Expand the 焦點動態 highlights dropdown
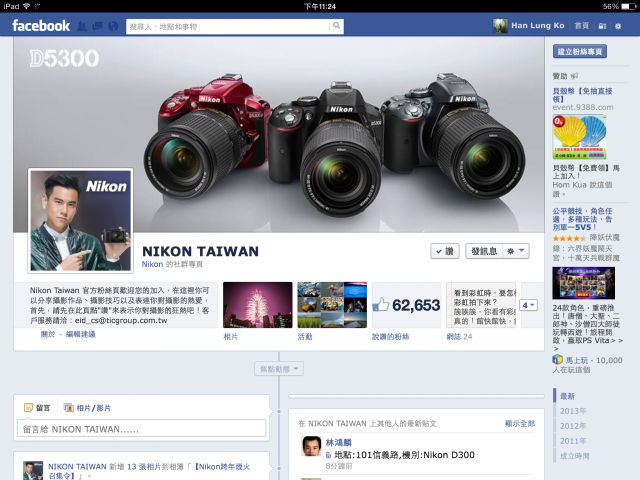This screenshot has width=640, height=480. 279,369
